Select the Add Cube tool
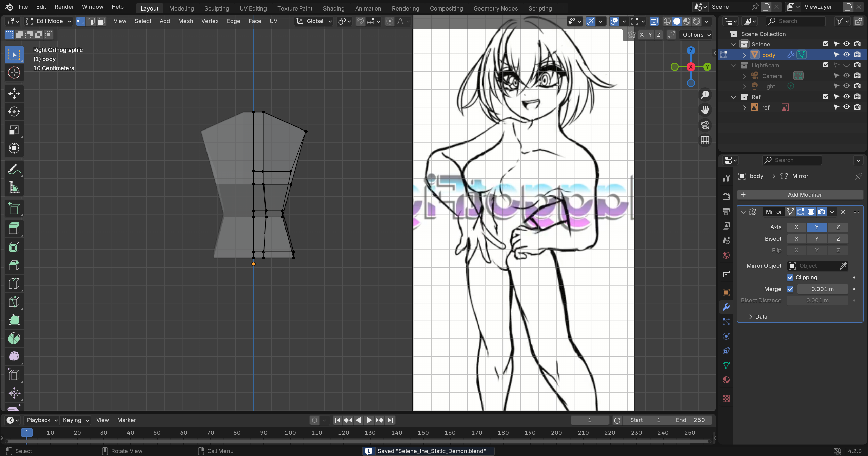 click(x=14, y=208)
